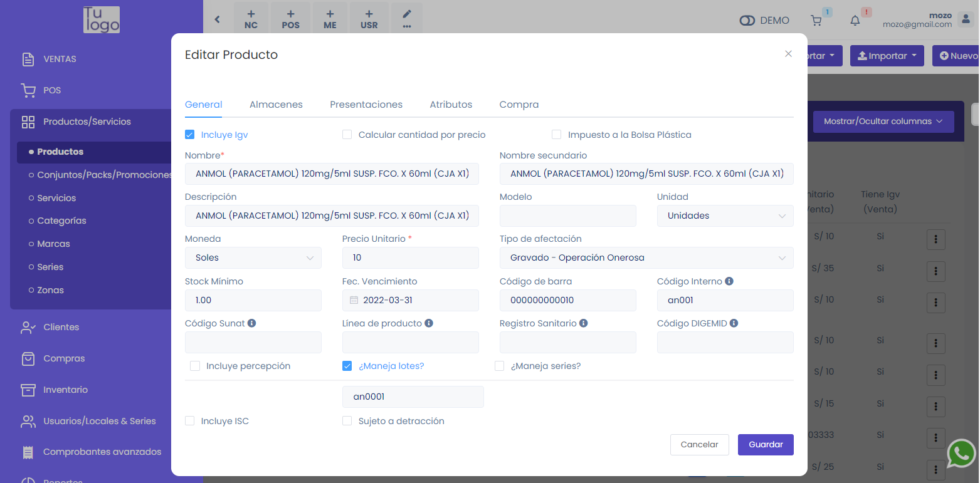Open the shopping cart icon in header
This screenshot has height=483, width=980.
click(816, 21)
